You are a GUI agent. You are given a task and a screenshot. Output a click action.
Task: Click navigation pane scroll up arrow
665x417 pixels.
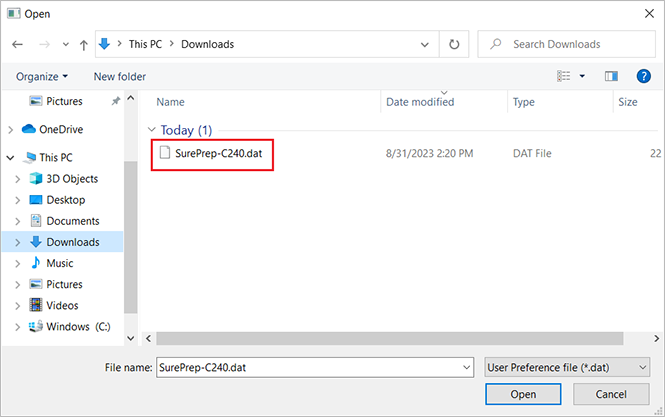[131, 98]
